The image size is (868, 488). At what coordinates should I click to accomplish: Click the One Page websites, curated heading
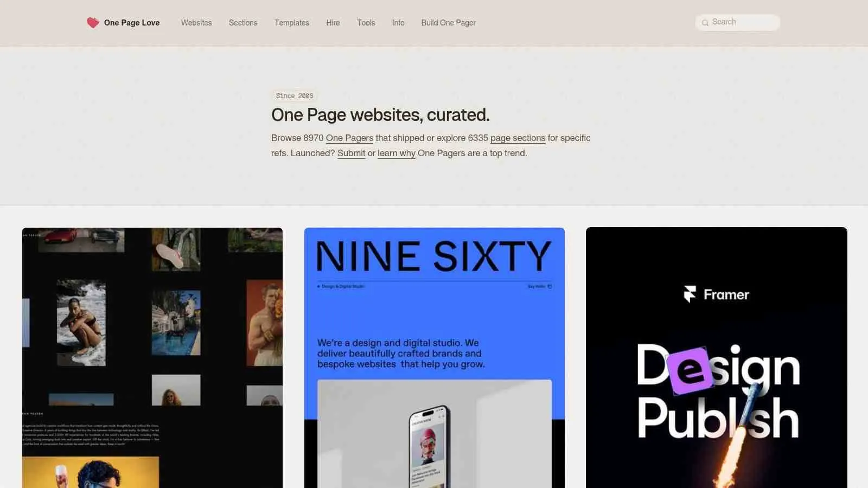coord(380,115)
